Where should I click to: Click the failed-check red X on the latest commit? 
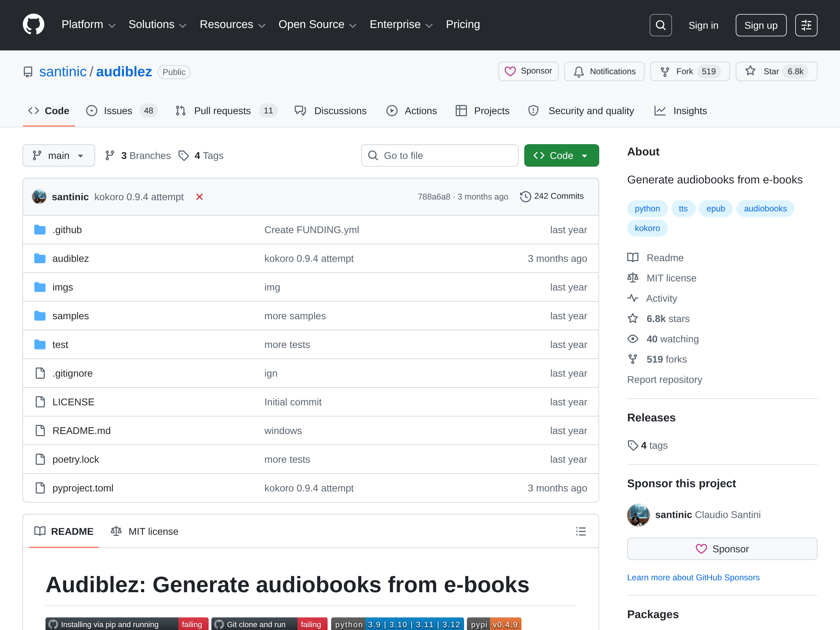point(199,197)
